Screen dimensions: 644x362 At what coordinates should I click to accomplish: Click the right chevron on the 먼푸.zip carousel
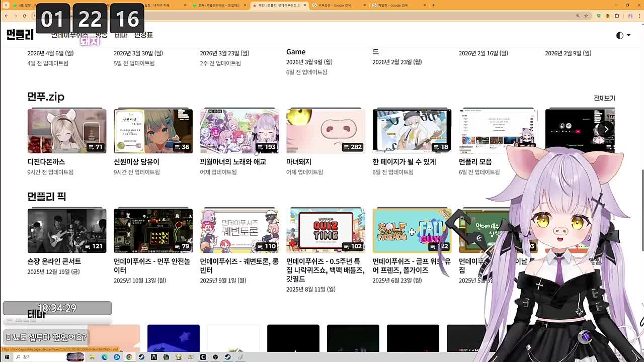(x=606, y=129)
